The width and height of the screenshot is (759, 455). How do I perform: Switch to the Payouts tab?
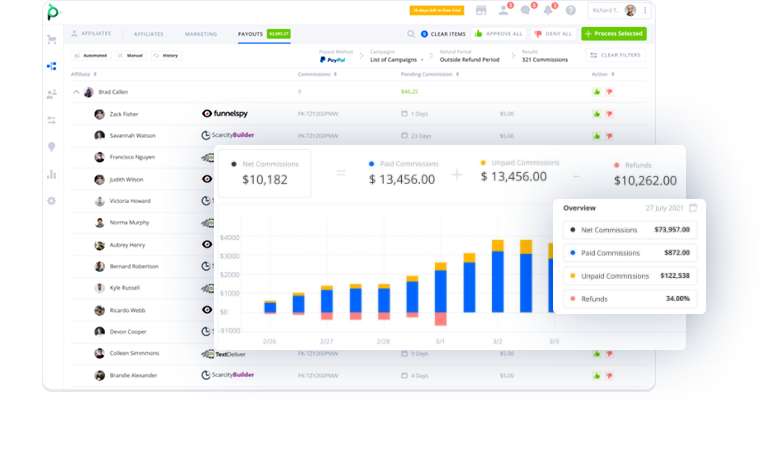point(250,34)
